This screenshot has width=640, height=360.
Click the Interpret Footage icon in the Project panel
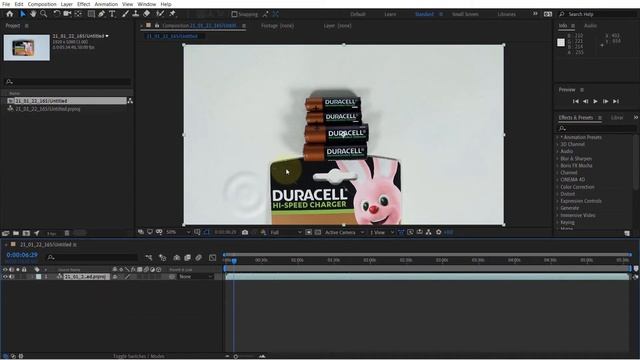coord(5,233)
